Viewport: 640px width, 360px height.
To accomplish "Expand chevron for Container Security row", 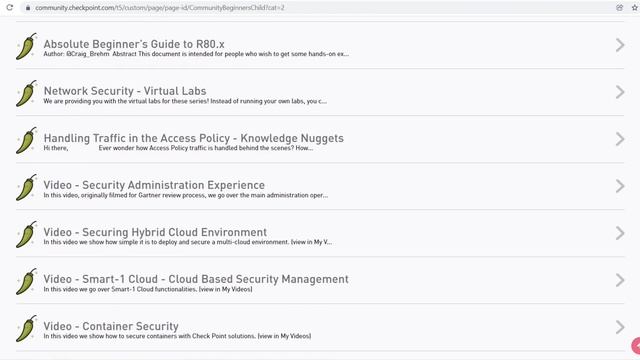I will pos(620,327).
